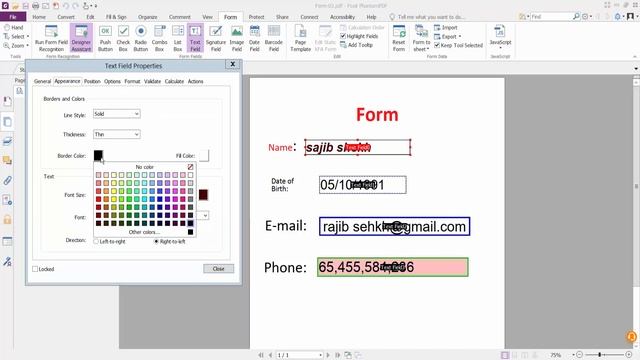Open the Form to sheet option
This screenshot has width=640, height=360.
coord(421,38)
